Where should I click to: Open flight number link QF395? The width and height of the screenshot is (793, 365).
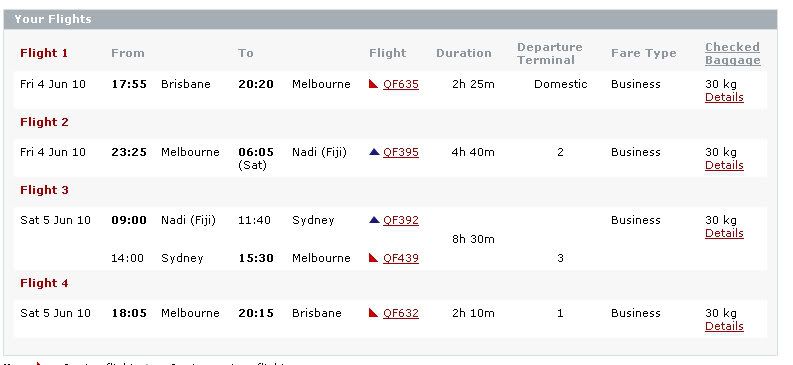pos(401,152)
